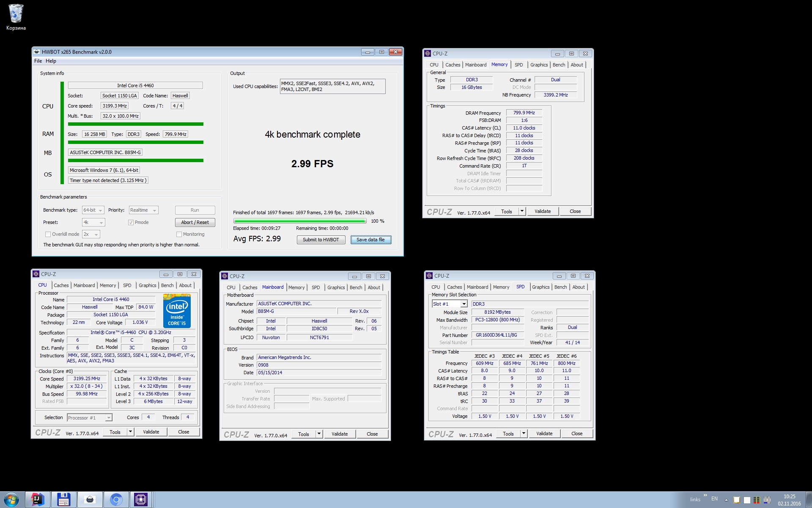Screen dimensions: 812x508
Task: Click the Intel Core i5 logo badge
Action: 177,311
